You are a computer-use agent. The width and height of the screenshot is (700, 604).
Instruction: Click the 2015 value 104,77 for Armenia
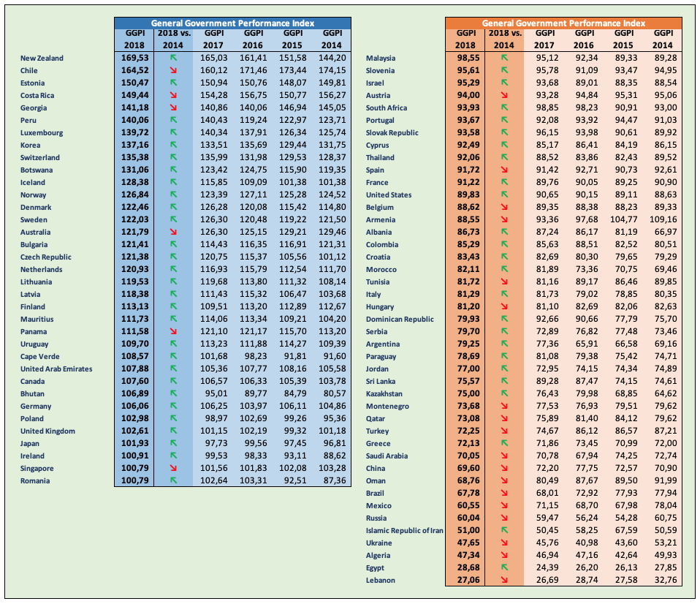[624, 219]
